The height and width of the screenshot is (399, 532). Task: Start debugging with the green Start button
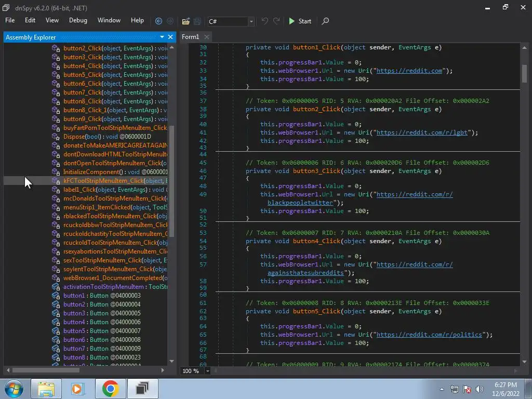point(300,21)
